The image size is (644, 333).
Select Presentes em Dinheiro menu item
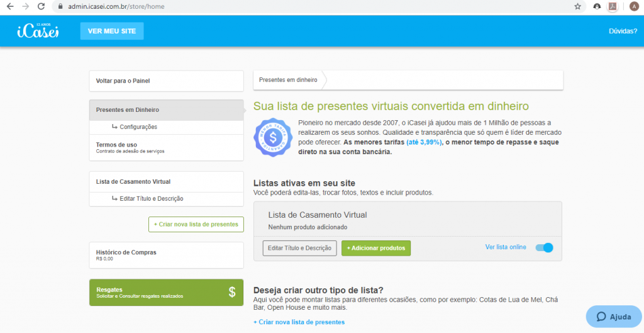click(x=166, y=110)
